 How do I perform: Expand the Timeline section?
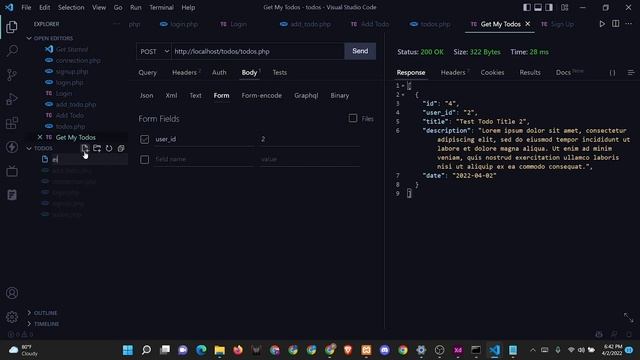29,324
